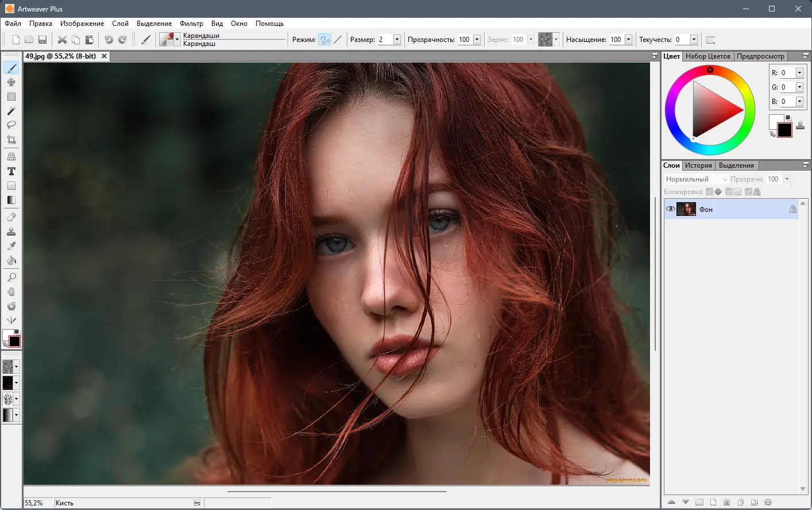The height and width of the screenshot is (510, 812).
Task: Hide the Фон layer with eye icon
Action: click(670, 209)
